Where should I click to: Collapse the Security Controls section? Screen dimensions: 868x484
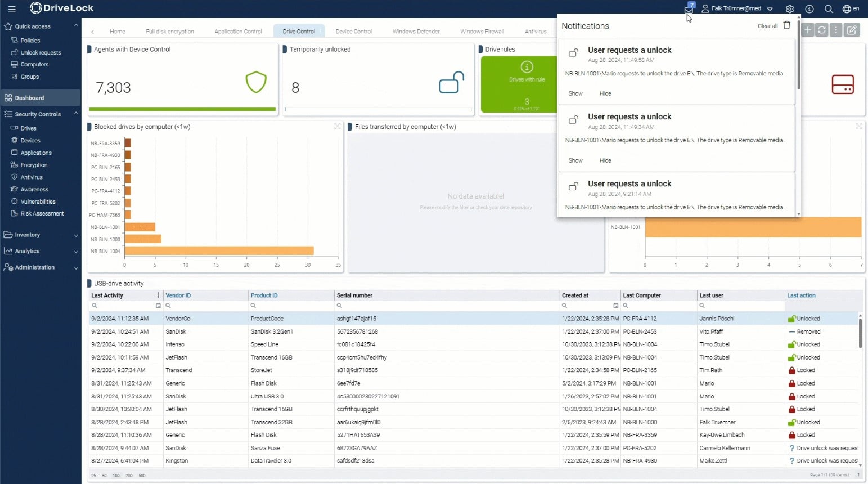[76, 114]
